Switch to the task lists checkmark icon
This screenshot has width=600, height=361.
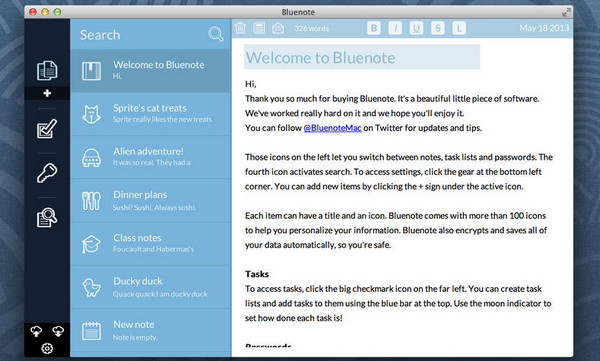(47, 129)
